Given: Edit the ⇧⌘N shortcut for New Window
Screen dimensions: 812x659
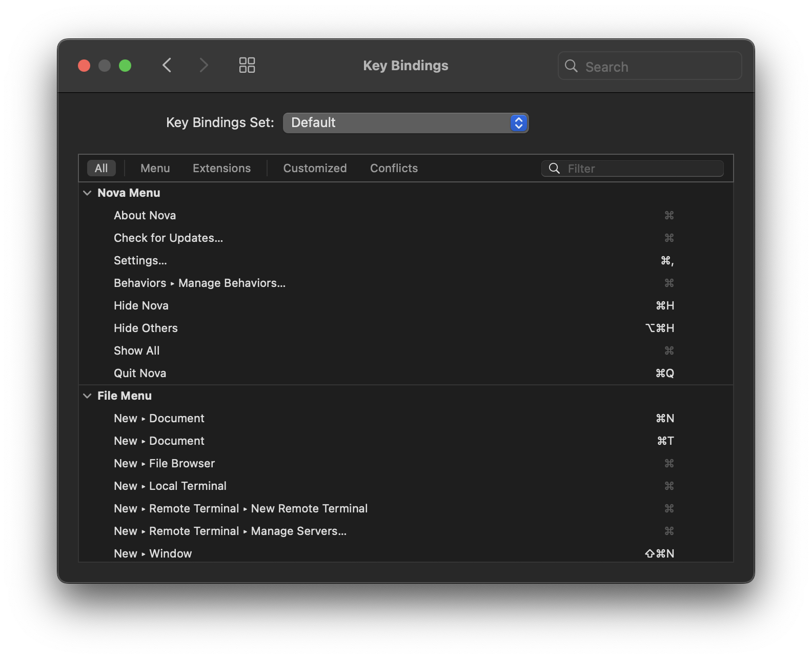Looking at the screenshot, I should (660, 554).
